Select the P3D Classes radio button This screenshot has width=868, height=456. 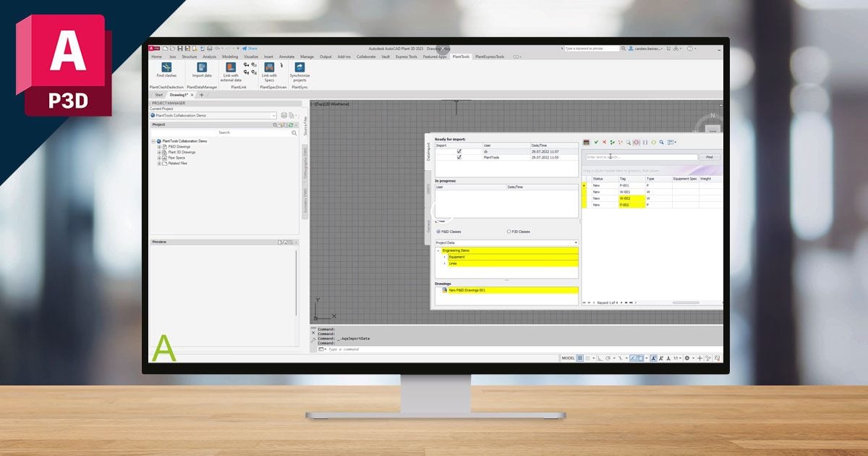pyautogui.click(x=509, y=232)
